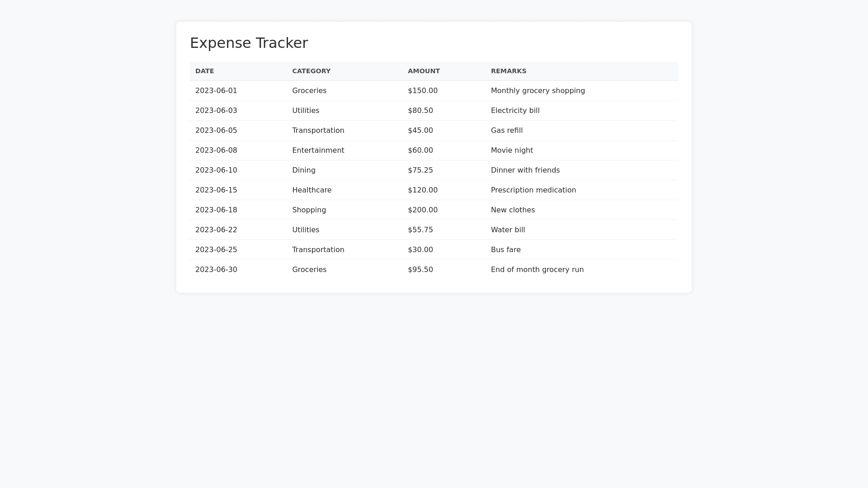Click the REMARKS column header
Screen dimensions: 868x488
pyautogui.click(x=509, y=71)
